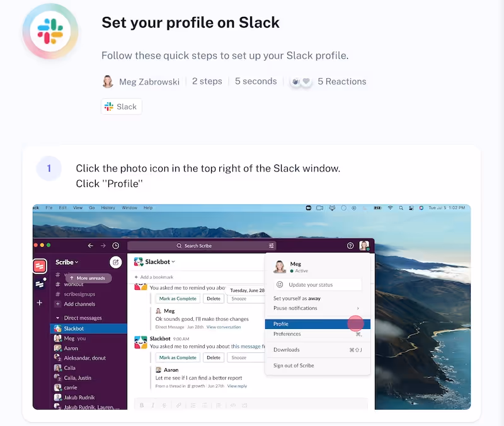Select Profile in the user menu
504x426 pixels.
point(318,324)
